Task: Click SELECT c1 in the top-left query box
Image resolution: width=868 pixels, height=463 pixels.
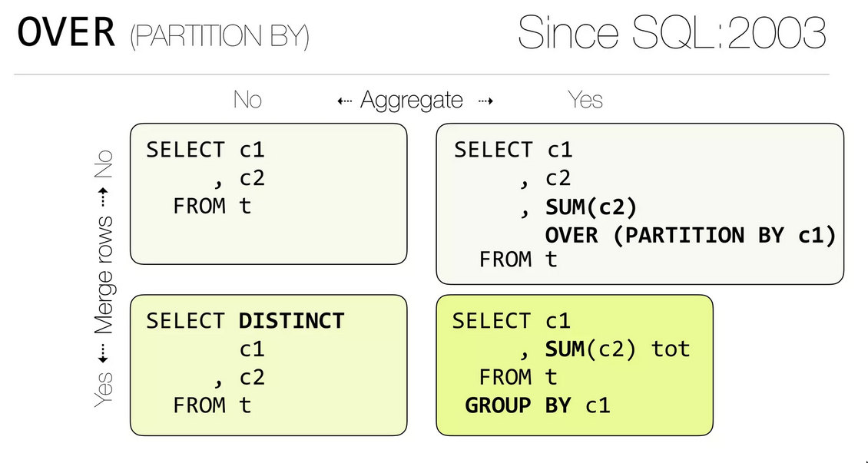Action: click(x=204, y=150)
